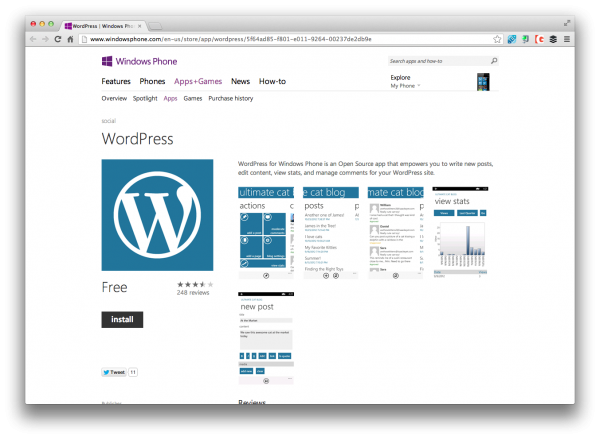Select the Overview sub-tab

(x=114, y=98)
